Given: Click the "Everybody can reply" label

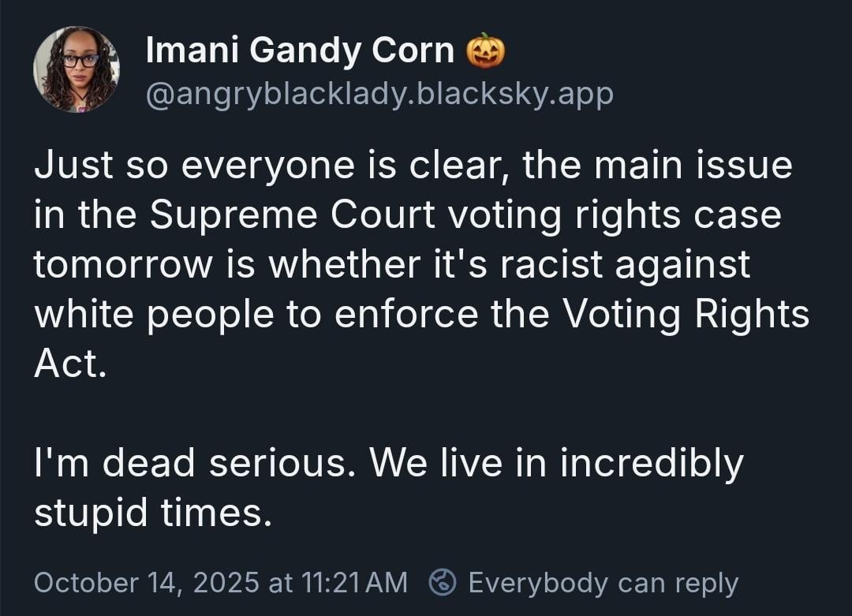Looking at the screenshot, I should pyautogui.click(x=603, y=583).
